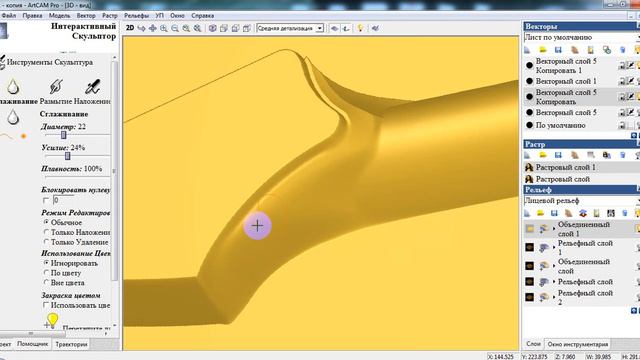640x360 pixels.
Task: Click trash delete icon in Рельеф panel
Action: pos(624,213)
